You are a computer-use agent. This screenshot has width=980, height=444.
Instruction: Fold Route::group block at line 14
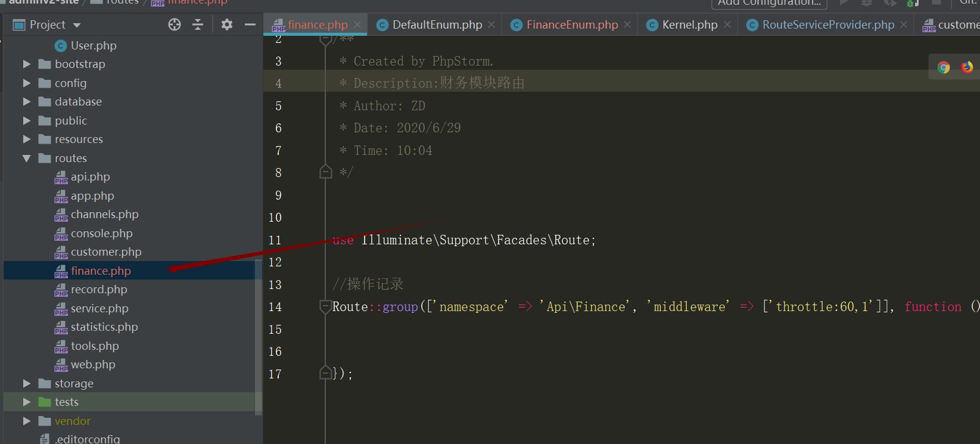[x=325, y=307]
